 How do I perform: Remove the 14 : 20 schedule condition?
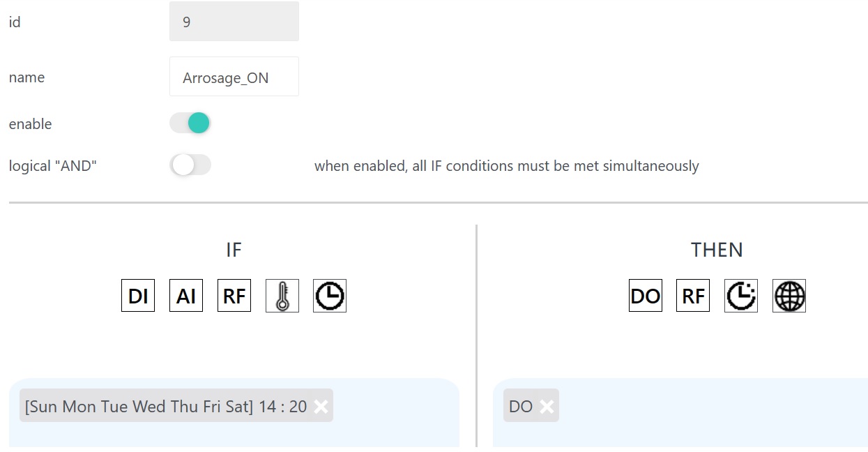[321, 407]
